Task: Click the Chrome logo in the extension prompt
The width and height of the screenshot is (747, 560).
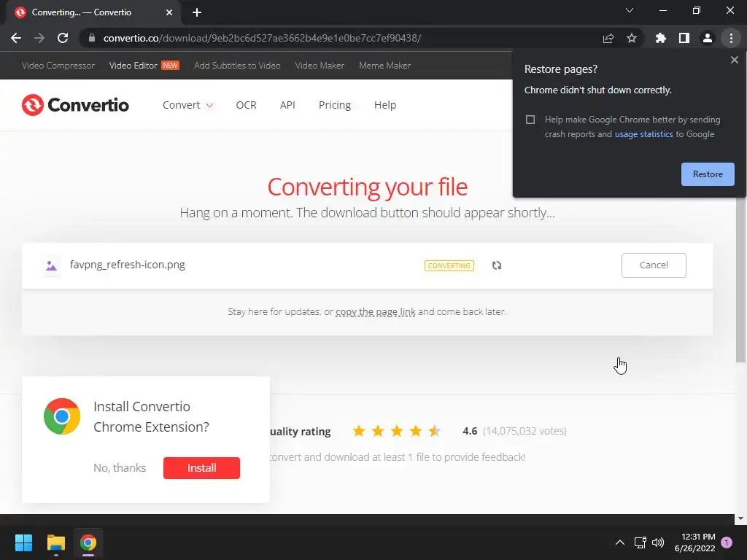Action: pyautogui.click(x=62, y=416)
